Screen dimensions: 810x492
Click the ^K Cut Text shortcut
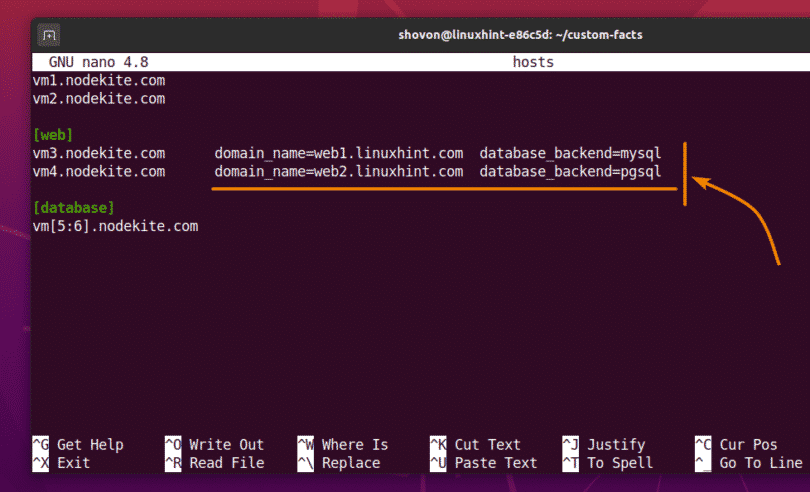point(475,444)
